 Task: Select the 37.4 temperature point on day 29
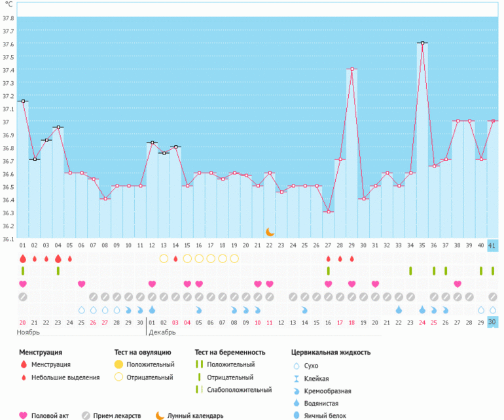pyautogui.click(x=352, y=69)
